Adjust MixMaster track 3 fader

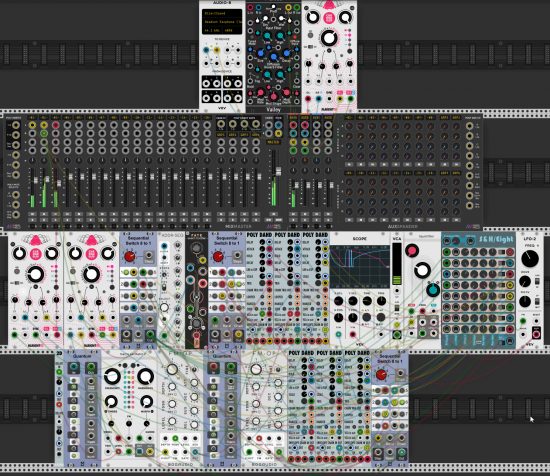tap(59, 183)
